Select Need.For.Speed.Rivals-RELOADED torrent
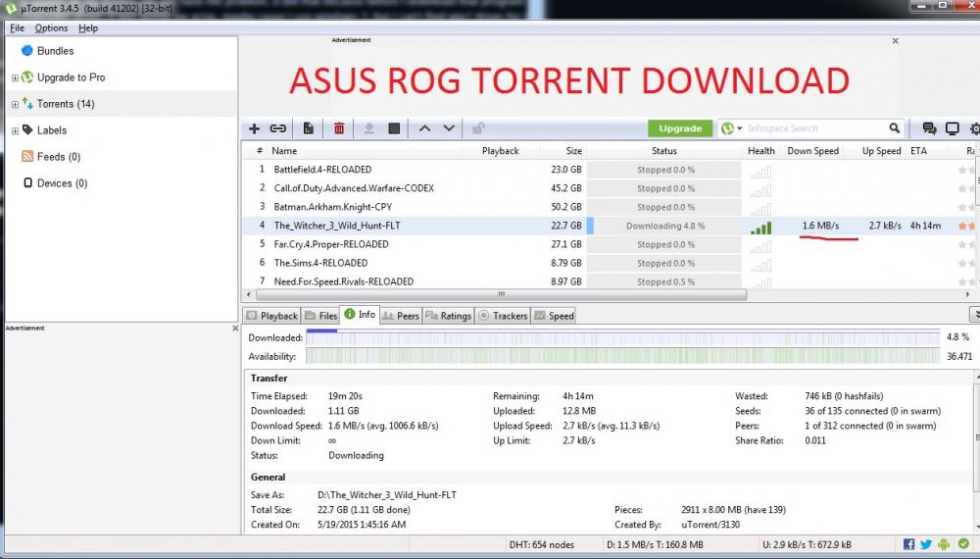 (x=607, y=281)
